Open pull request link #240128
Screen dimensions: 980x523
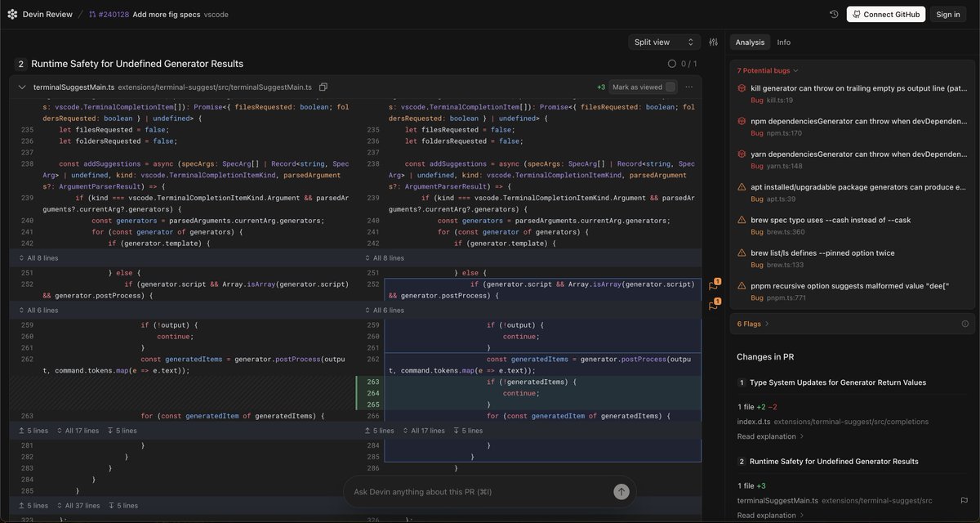coord(114,12)
